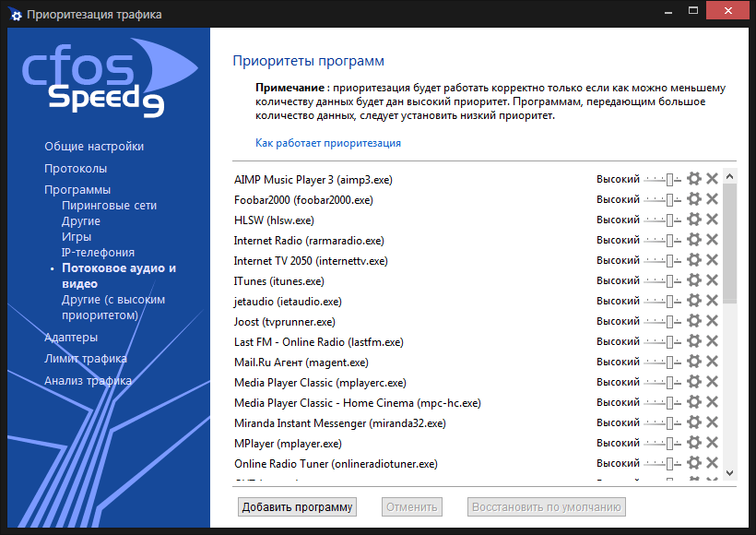
Task: Remove Online Radio Tuner entry
Action: point(712,463)
